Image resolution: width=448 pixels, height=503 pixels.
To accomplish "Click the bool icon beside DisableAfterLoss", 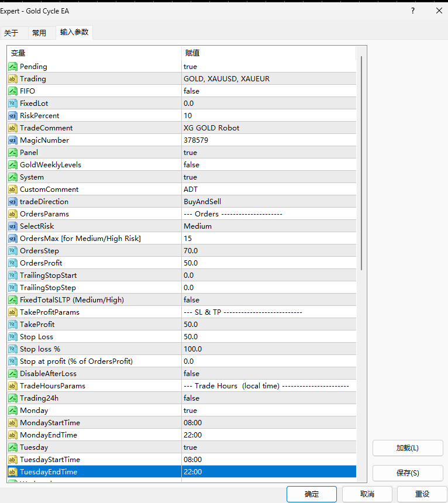I will pos(13,374).
